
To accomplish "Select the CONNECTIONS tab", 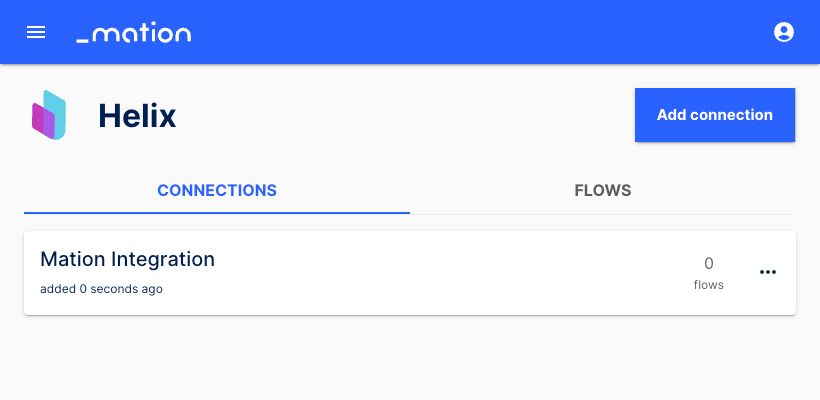I will point(217,190).
